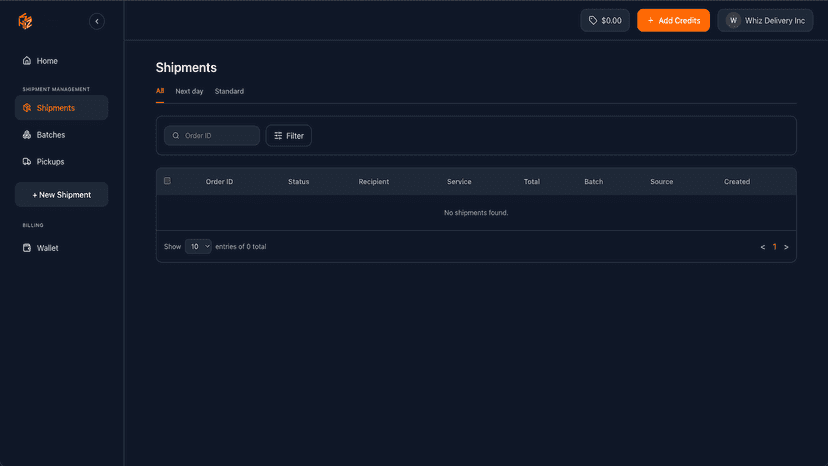Open Home from the sidebar
828x466 pixels.
point(61,61)
